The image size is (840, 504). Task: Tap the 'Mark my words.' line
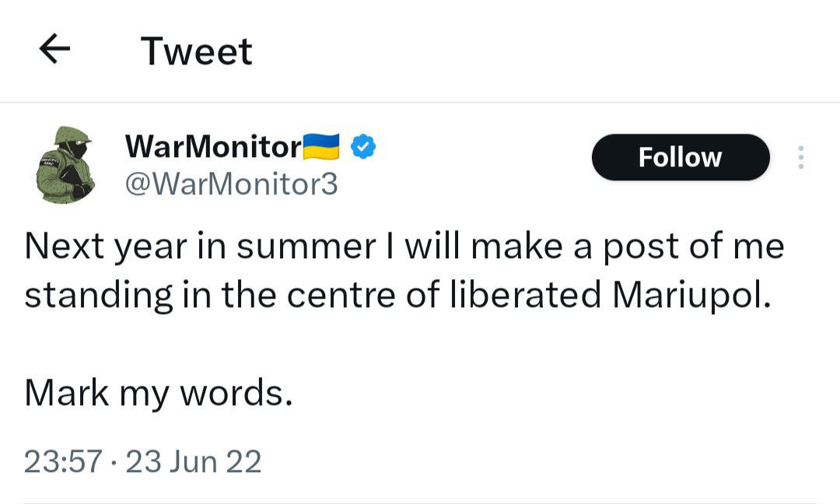[159, 393]
